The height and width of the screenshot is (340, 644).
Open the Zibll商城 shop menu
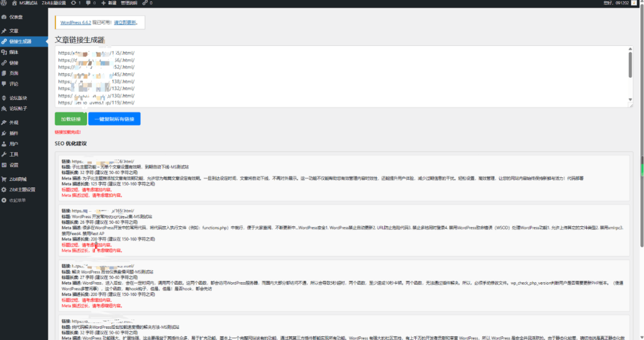coord(19,179)
